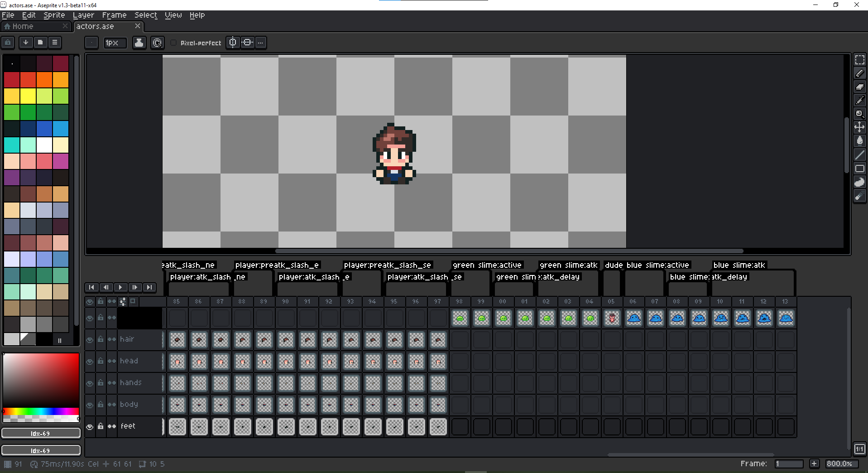
Task: Click the green slime cel thumbnail in frame 98
Action: (x=460, y=318)
